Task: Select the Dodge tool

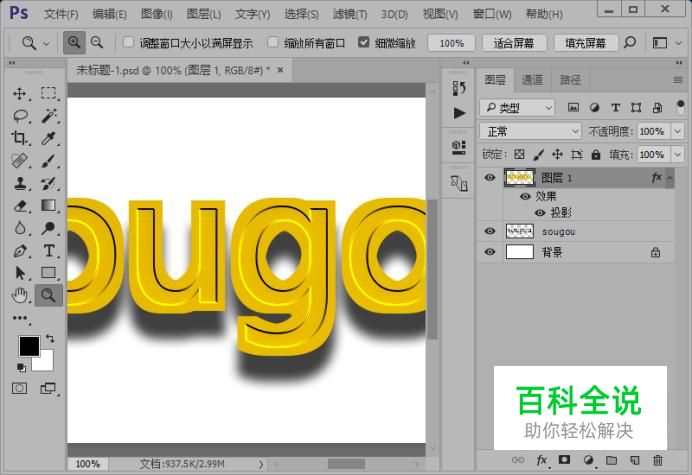Action: click(x=49, y=228)
